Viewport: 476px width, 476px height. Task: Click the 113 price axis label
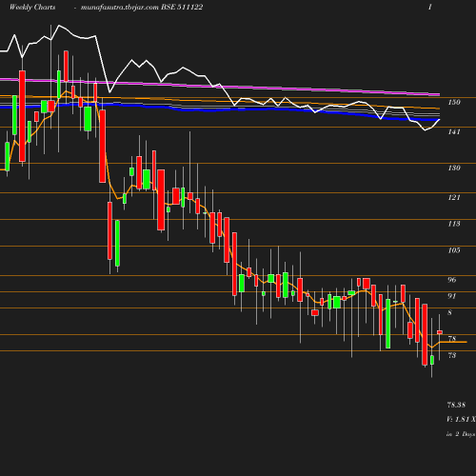point(454,224)
